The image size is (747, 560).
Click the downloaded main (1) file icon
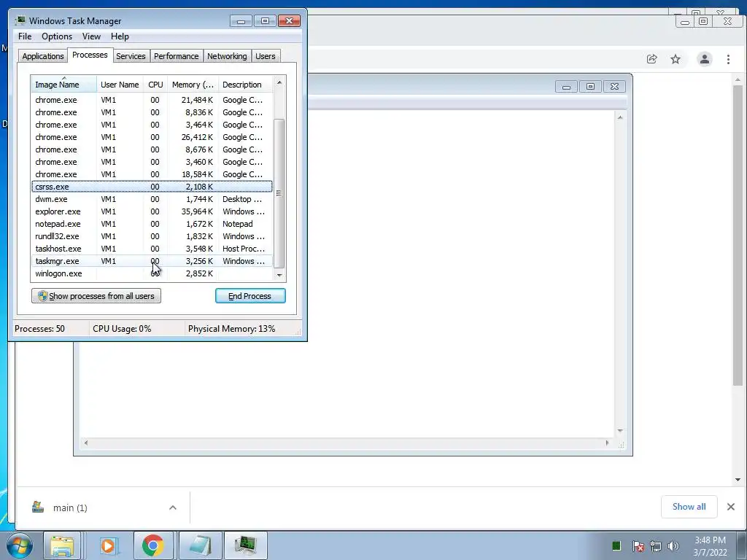(38, 507)
